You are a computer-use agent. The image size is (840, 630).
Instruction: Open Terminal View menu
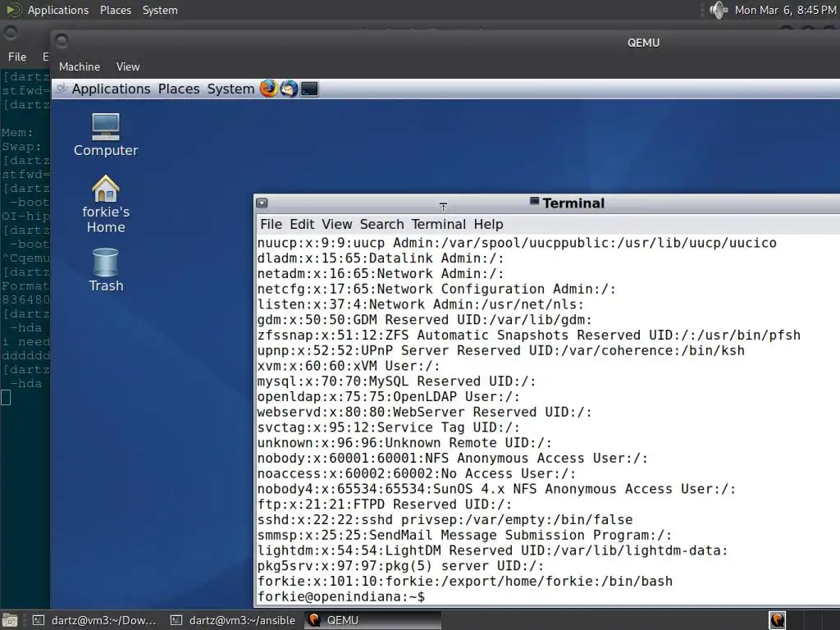coord(337,224)
